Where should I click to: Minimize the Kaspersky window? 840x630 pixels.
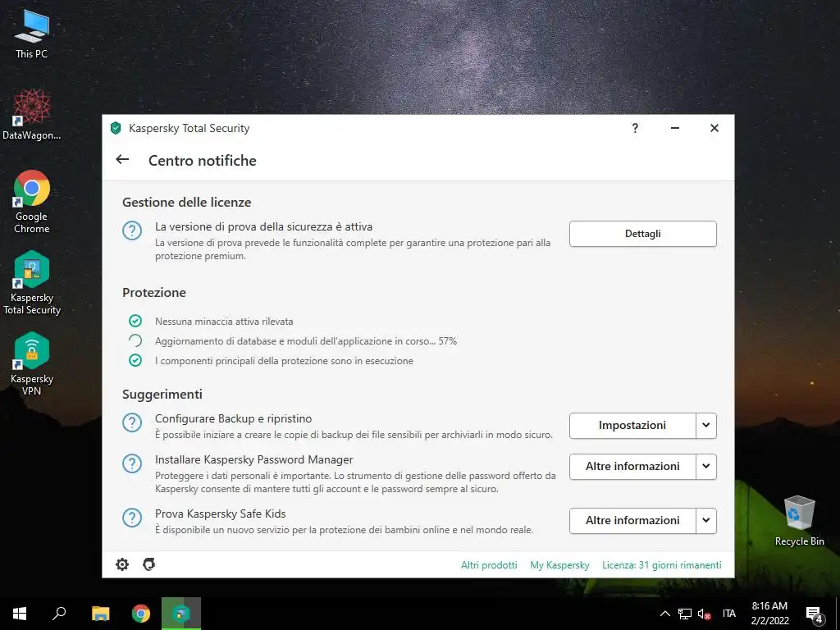[675, 128]
